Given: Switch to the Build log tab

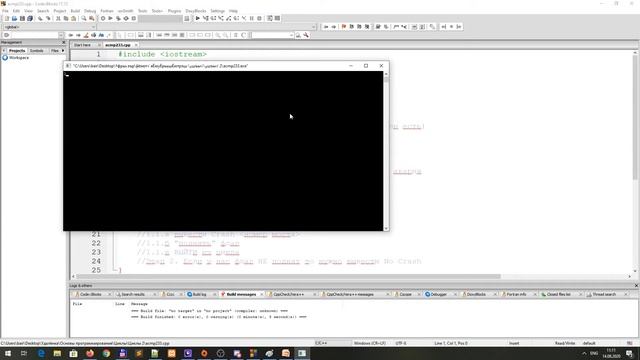Looking at the screenshot, I should [199, 294].
